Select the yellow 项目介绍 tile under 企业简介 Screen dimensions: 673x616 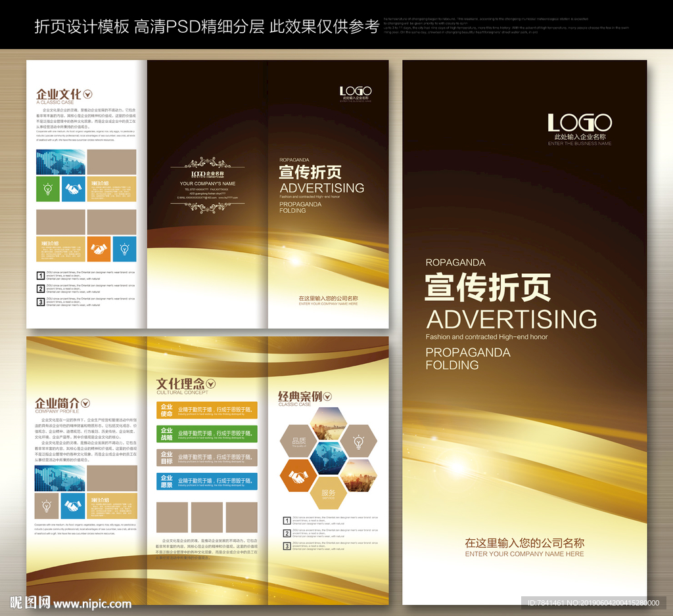(112, 506)
